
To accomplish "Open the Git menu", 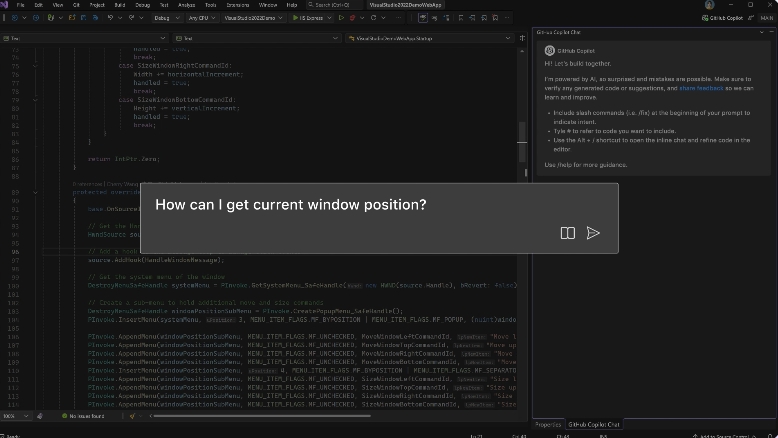I will coord(76,5).
